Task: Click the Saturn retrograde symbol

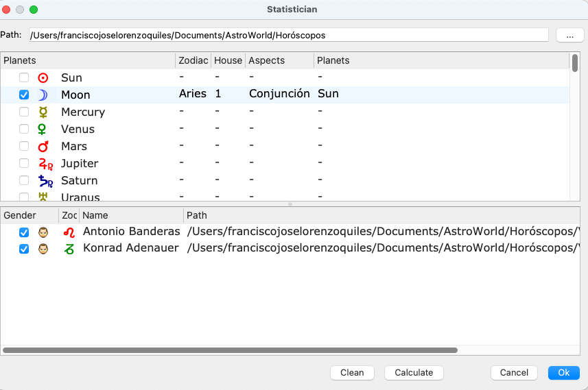Action: (x=45, y=180)
